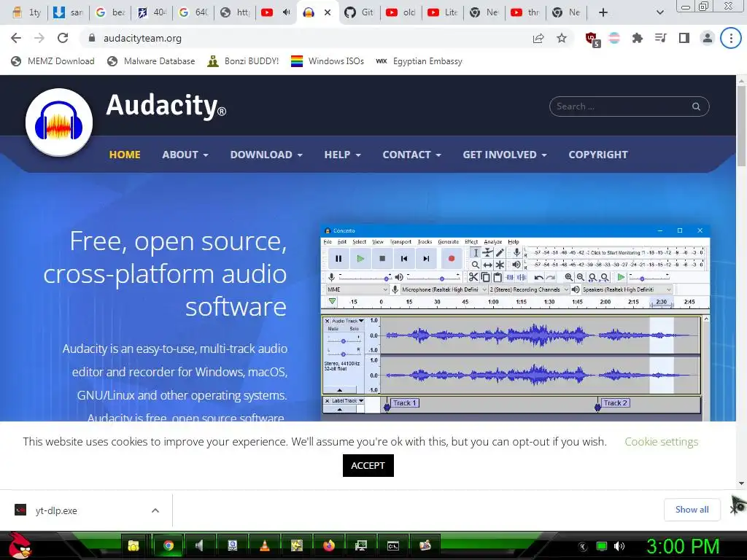Switch to the '1ty' tab
747x560 pixels.
click(27, 12)
